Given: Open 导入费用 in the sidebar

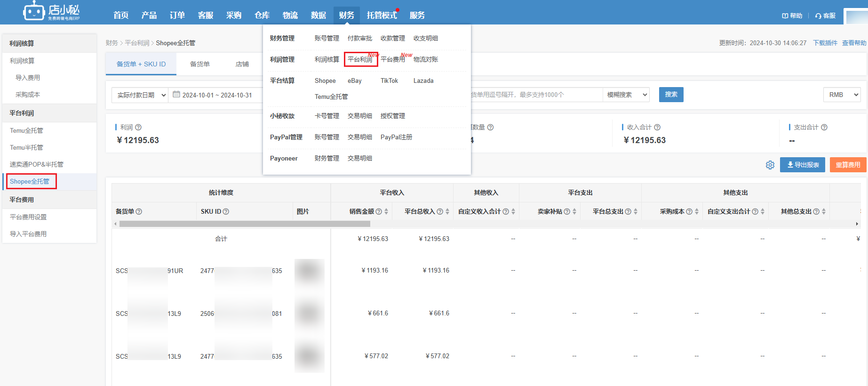Looking at the screenshot, I should (28, 78).
